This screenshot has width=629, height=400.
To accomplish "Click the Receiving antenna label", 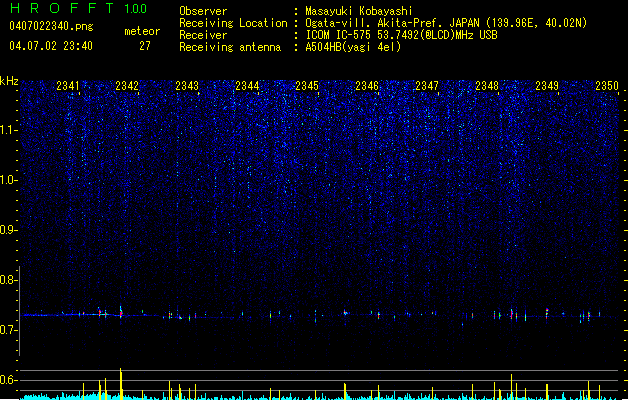I will pos(230,47).
